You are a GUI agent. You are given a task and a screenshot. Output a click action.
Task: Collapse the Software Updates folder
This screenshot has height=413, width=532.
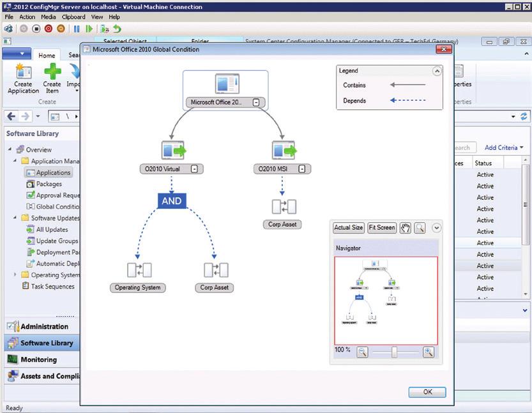[15, 218]
